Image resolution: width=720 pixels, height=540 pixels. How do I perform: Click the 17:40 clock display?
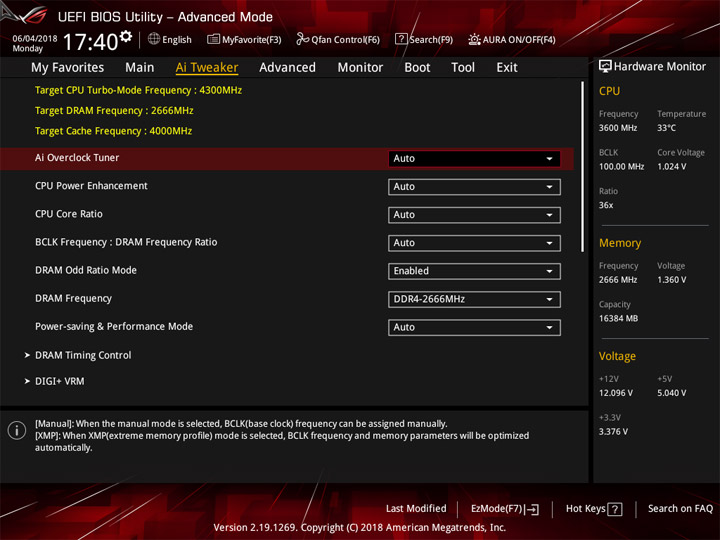pyautogui.click(x=90, y=42)
